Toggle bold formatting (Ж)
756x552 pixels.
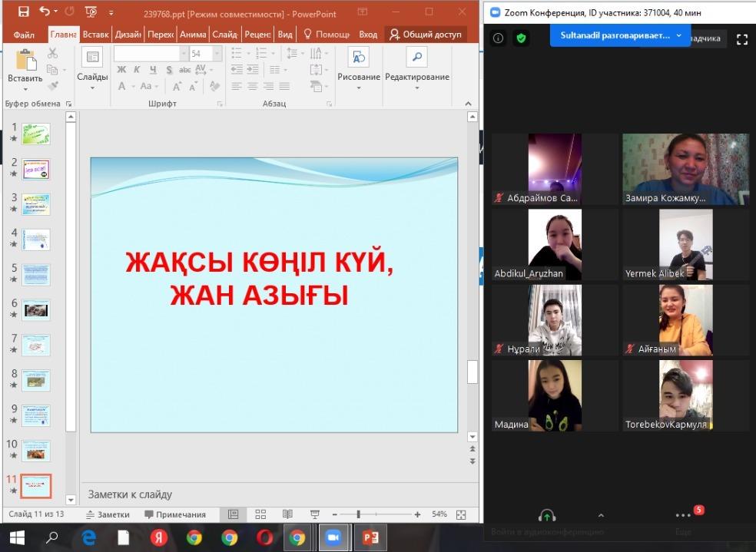[x=121, y=70]
